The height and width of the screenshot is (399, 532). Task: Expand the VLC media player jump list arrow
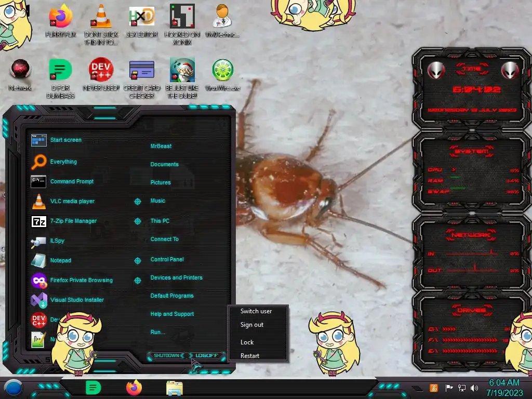pos(138,202)
